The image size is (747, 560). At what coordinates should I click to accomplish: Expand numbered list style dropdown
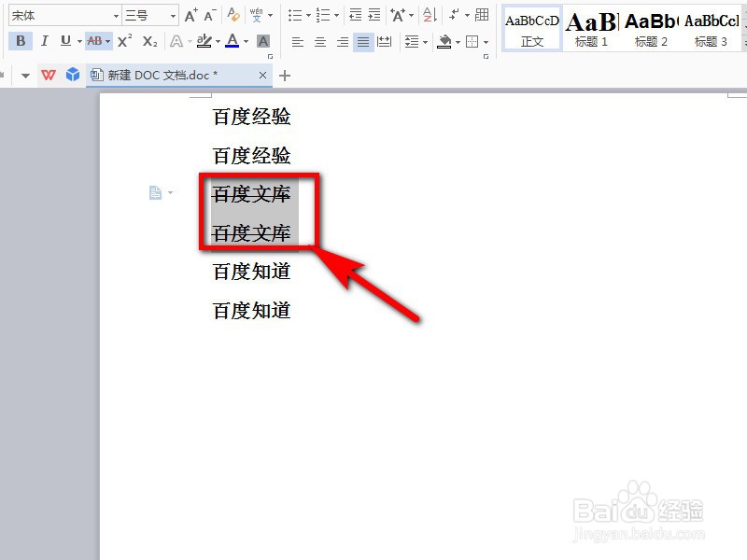pos(336,16)
